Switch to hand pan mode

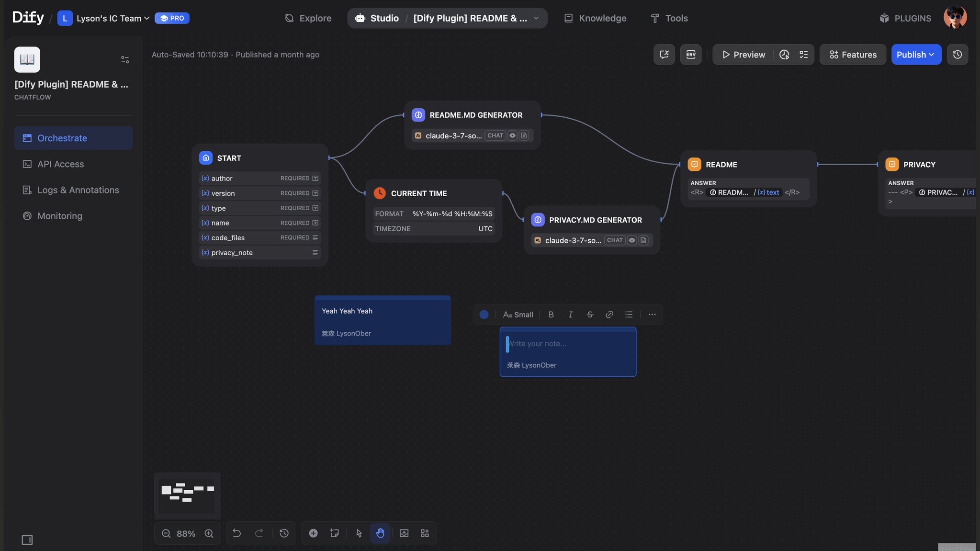click(380, 533)
